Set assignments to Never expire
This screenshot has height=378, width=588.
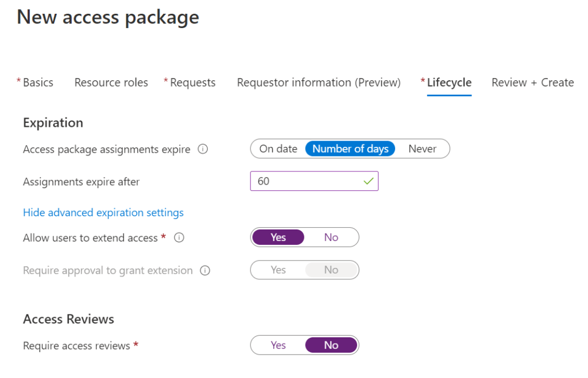pos(423,149)
